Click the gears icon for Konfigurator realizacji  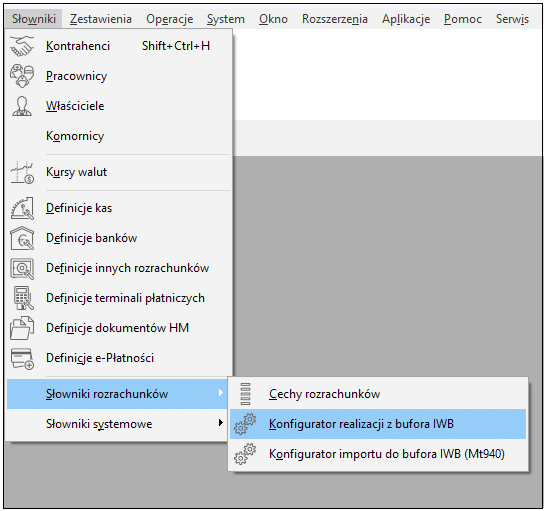[x=245, y=424]
